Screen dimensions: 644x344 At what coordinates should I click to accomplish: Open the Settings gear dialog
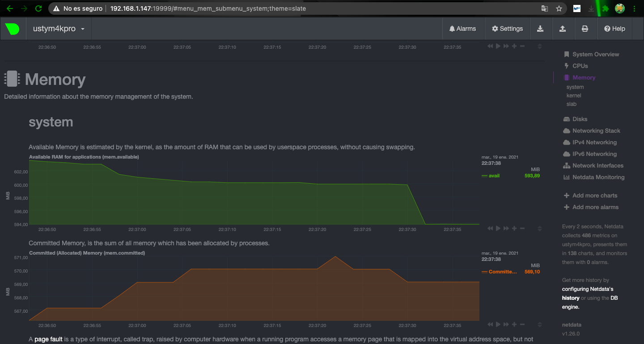pos(507,29)
